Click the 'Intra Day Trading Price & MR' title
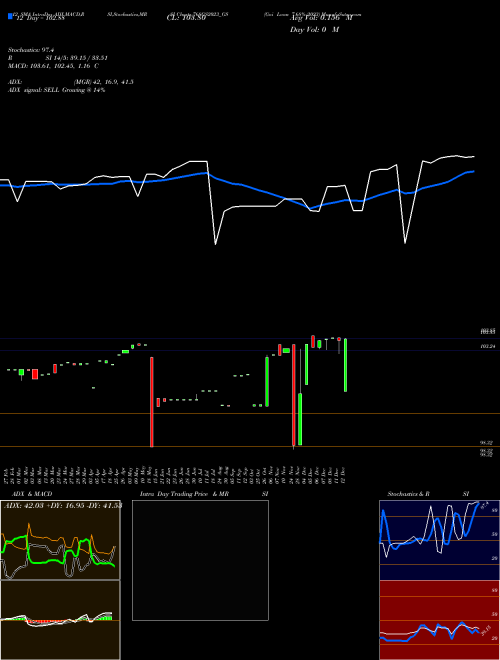The height and width of the screenshot is (660, 500). pyautogui.click(x=185, y=494)
